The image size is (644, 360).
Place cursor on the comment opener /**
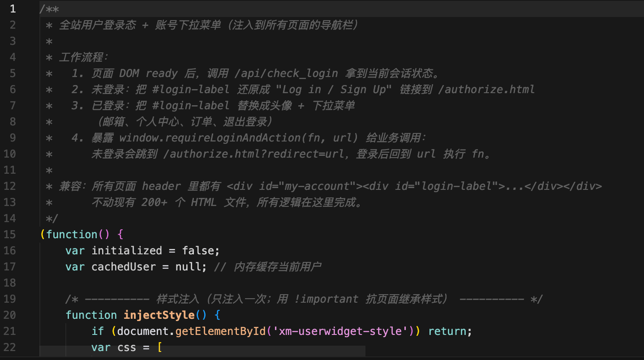point(49,9)
